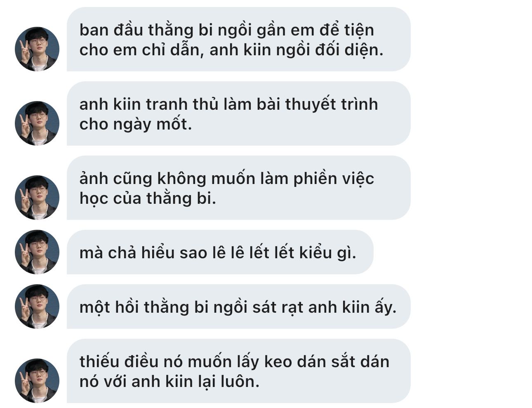Click the text line 'nó với anh kiin lại luôn.'
Viewport: 532px width, 408px height.
point(169,382)
